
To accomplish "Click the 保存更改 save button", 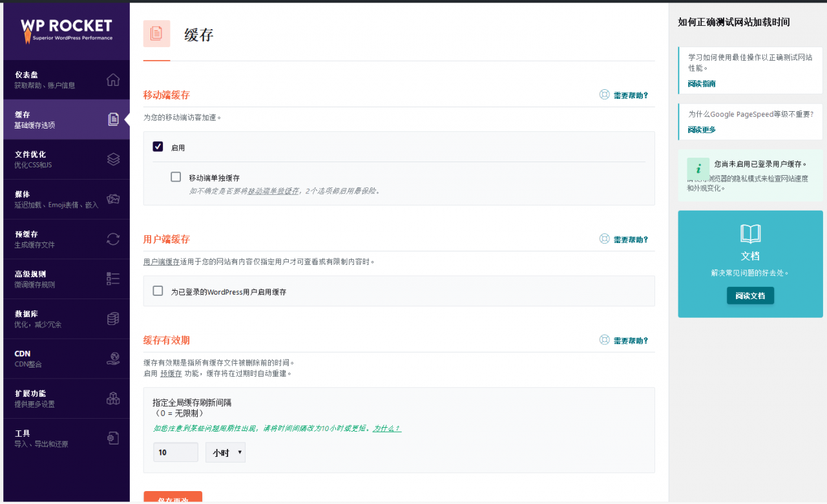I will [173, 499].
